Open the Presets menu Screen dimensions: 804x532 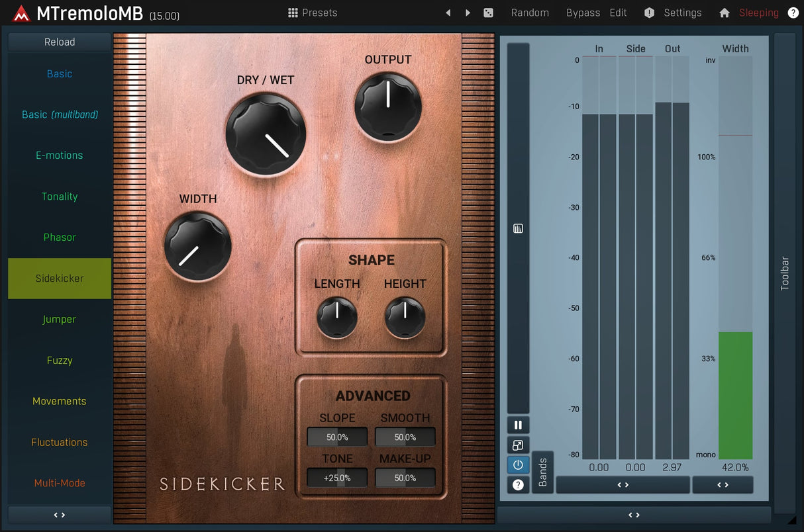tap(313, 13)
